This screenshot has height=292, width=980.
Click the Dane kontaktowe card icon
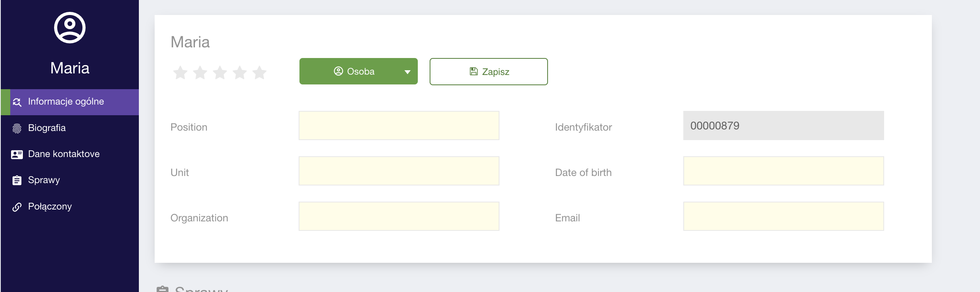click(x=17, y=154)
